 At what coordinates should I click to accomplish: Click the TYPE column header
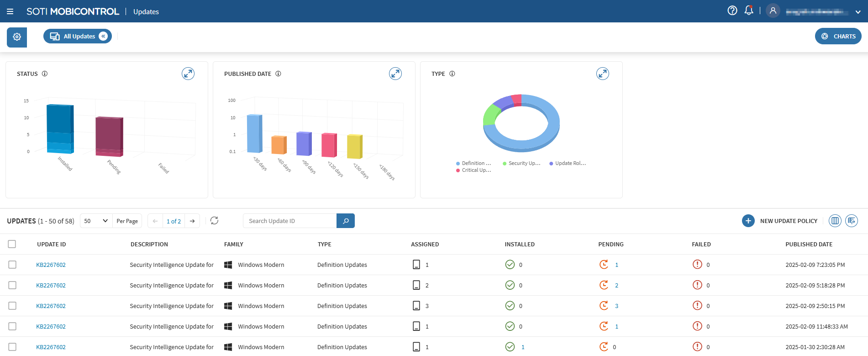[325, 244]
